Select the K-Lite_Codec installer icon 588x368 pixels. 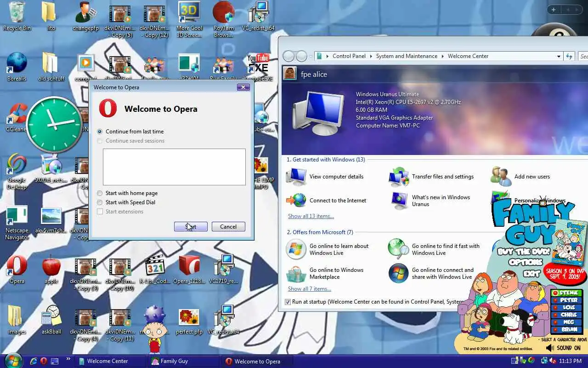click(155, 270)
